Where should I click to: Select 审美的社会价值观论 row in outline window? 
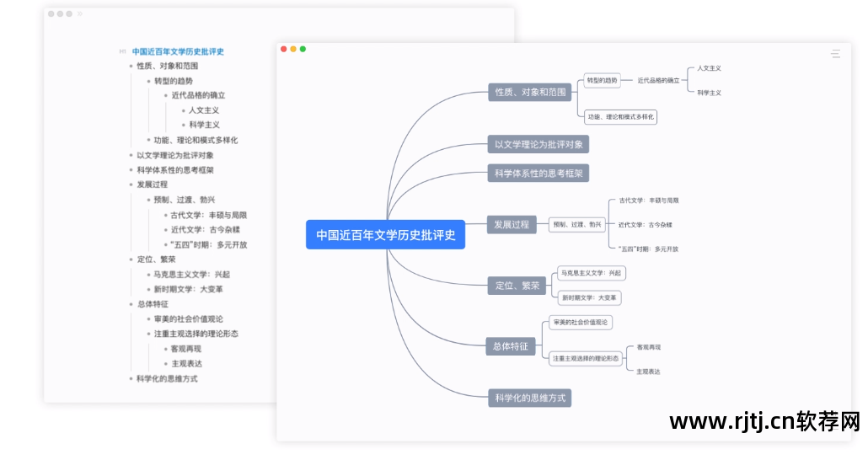188,318
